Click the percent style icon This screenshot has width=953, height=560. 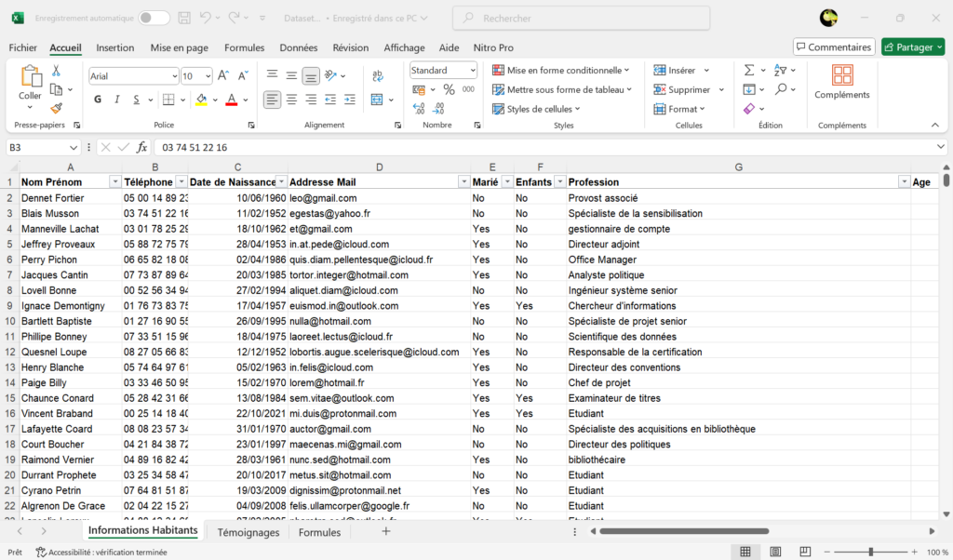pos(449,89)
